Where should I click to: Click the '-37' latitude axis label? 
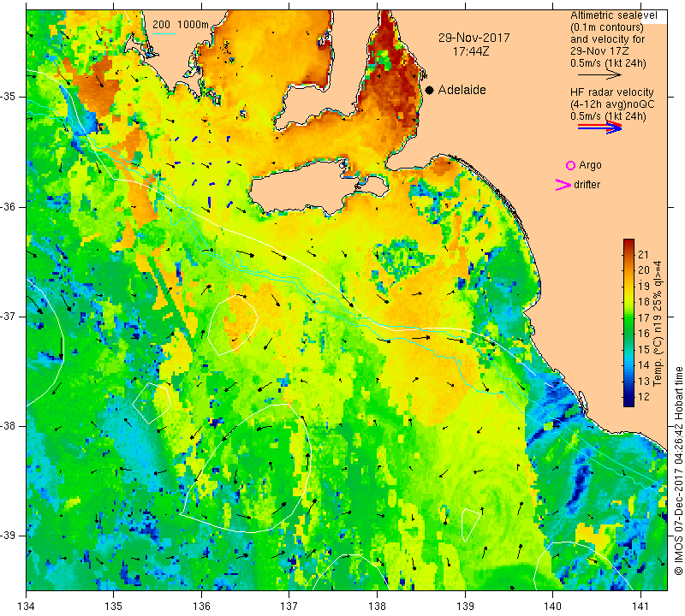[9, 316]
